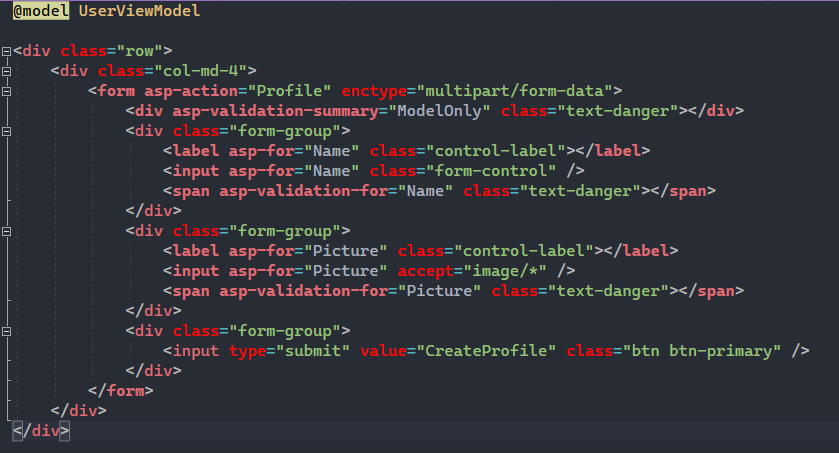Collapse the form asp-action="Profile" block
The width and height of the screenshot is (839, 453).
pyautogui.click(x=6, y=91)
